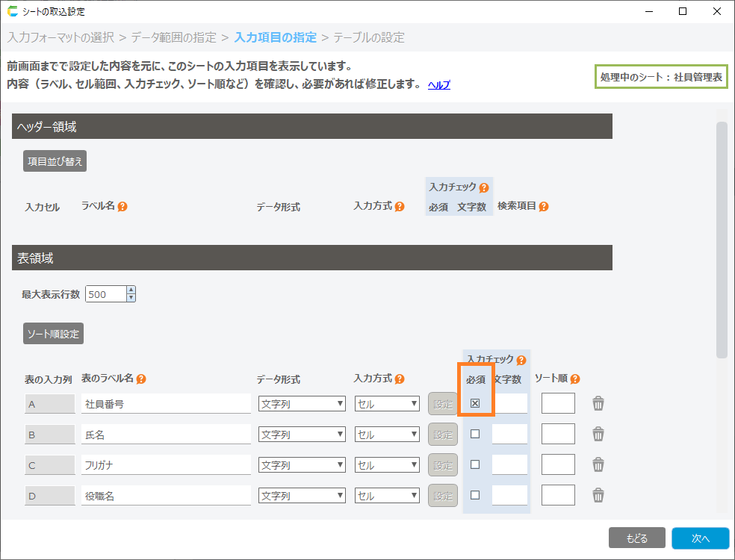This screenshot has height=560, width=735.
Task: Open the help icon beside ソート順
Action: [x=575, y=379]
